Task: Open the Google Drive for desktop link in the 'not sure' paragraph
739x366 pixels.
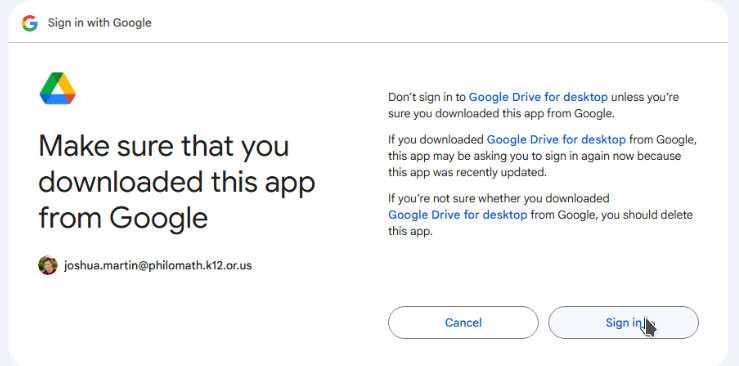Action: 458,215
